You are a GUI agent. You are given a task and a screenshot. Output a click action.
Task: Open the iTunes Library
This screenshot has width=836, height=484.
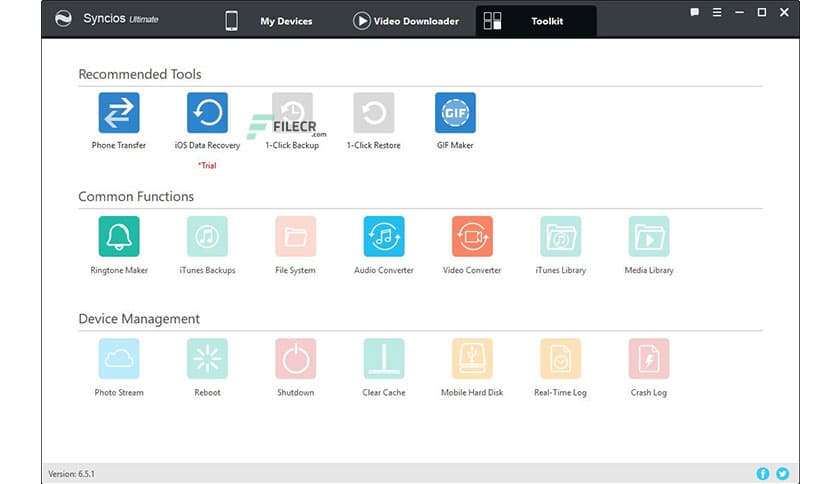coord(560,236)
